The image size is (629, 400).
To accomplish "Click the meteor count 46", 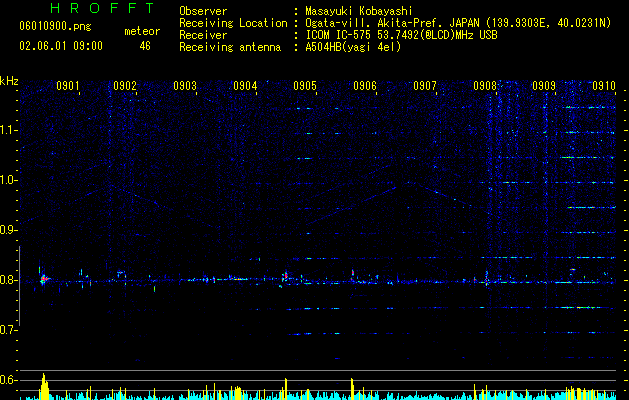I will point(145,46).
